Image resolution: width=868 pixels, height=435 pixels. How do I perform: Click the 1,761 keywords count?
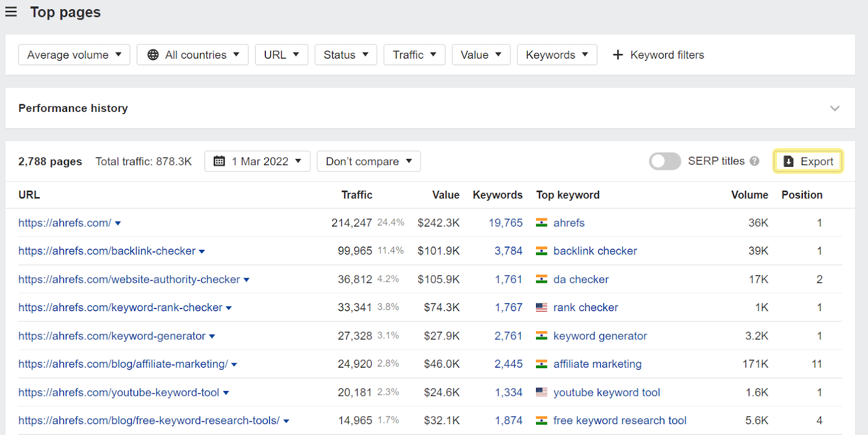point(508,279)
